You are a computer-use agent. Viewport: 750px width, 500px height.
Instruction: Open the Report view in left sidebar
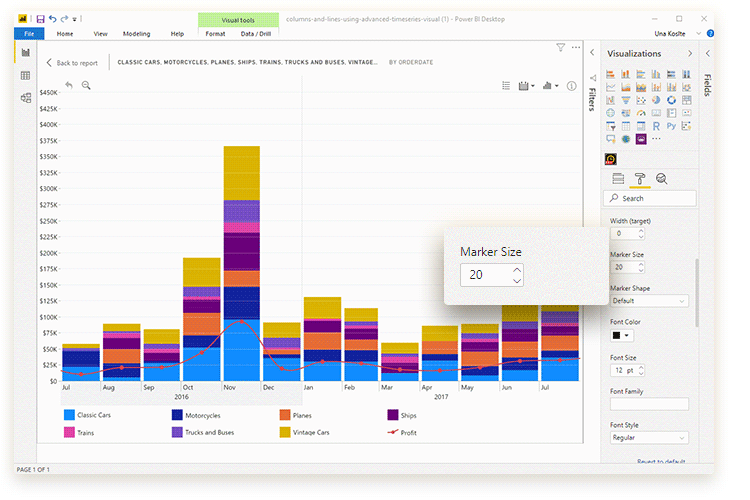(x=25, y=52)
